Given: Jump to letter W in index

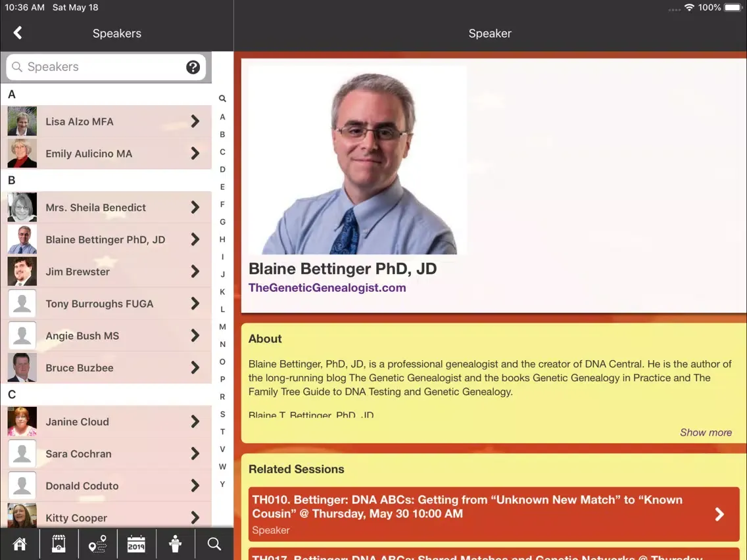Looking at the screenshot, I should [222, 467].
